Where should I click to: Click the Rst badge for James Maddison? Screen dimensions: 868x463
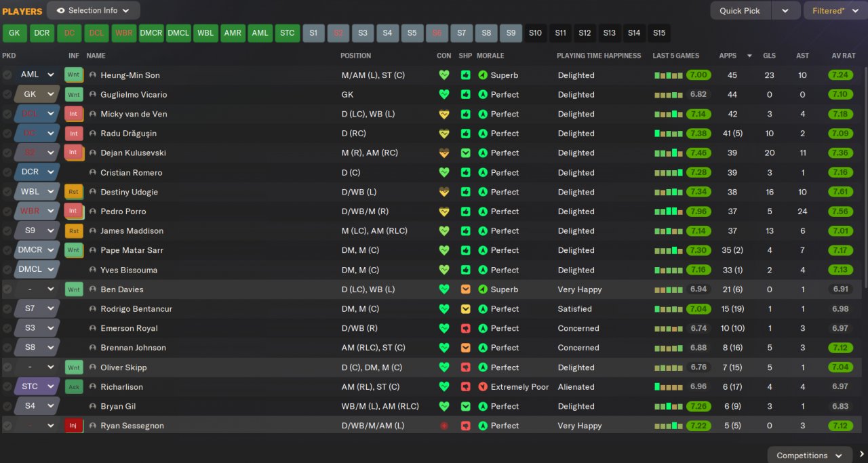point(73,230)
